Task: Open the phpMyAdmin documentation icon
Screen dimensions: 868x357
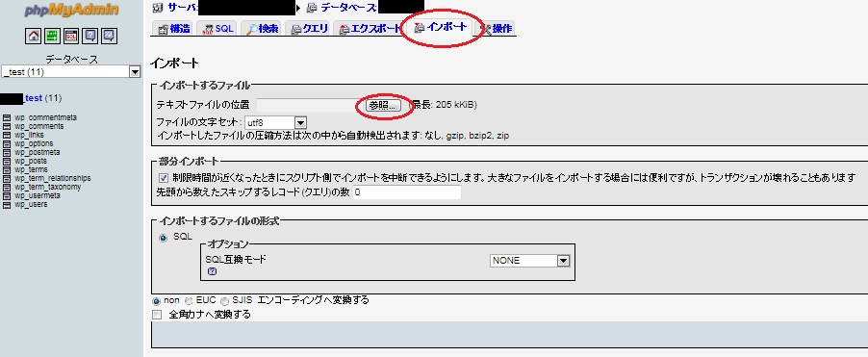Action: coord(90,36)
